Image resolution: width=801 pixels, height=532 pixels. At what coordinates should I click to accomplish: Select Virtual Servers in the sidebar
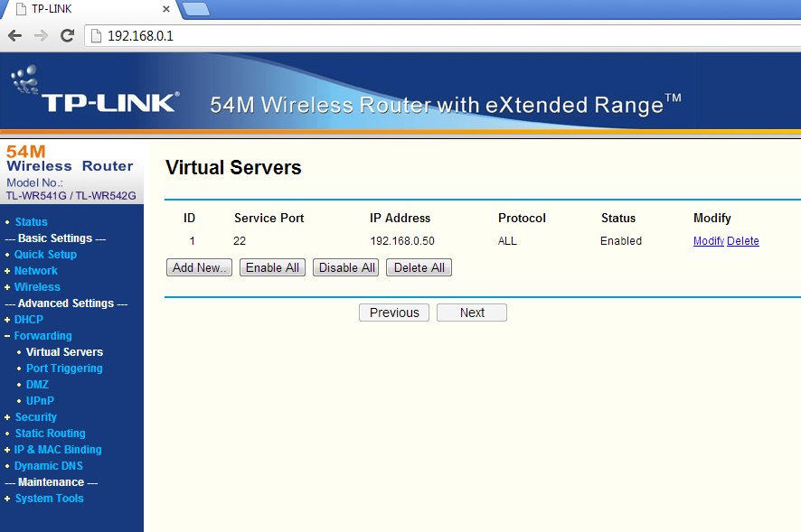tap(64, 352)
